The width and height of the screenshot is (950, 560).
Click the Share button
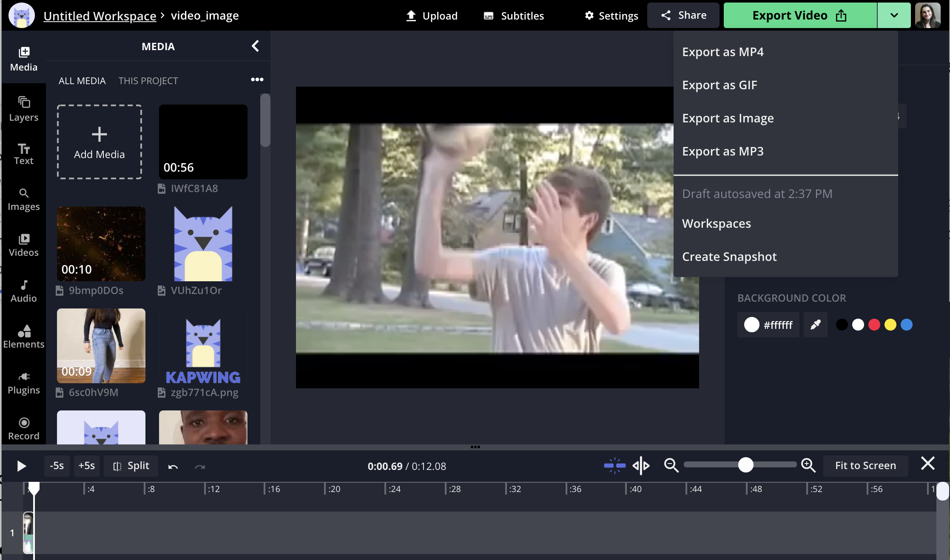pos(683,16)
